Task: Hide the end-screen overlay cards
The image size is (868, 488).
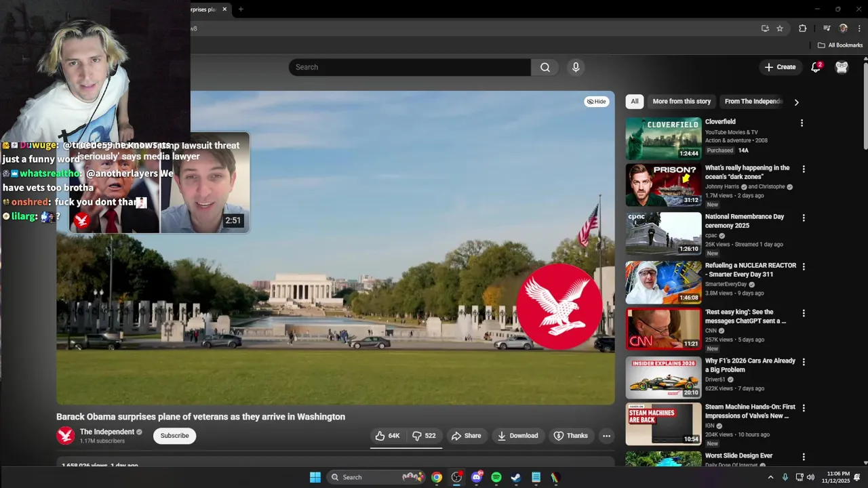Action: (597, 102)
